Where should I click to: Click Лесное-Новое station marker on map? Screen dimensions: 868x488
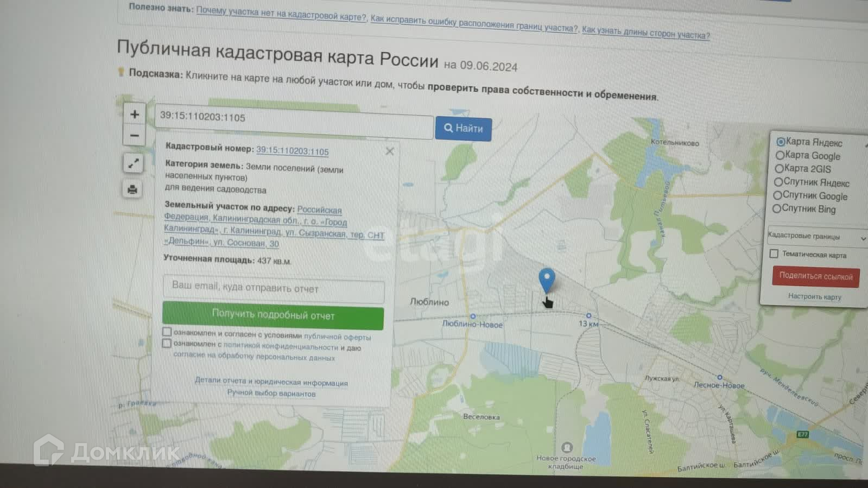click(720, 377)
